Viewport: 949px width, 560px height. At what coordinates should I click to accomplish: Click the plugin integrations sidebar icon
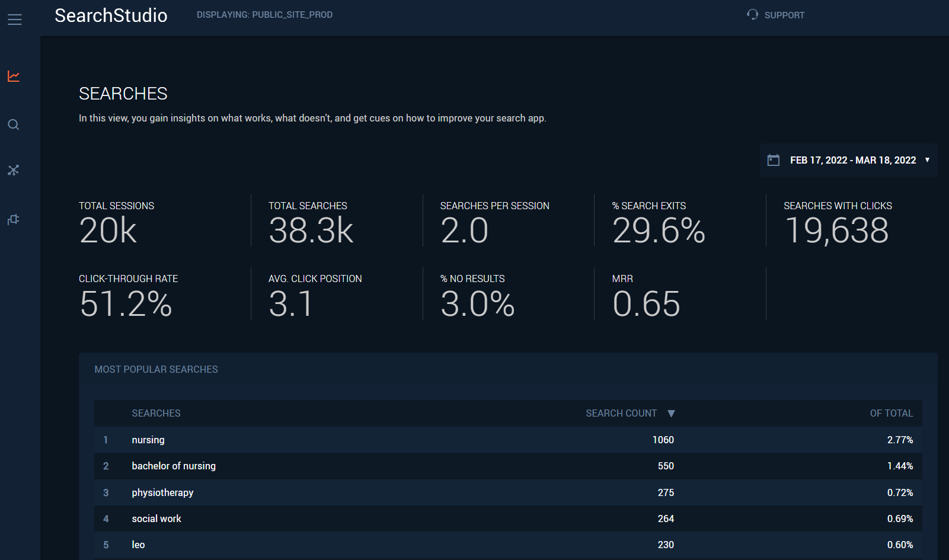pyautogui.click(x=14, y=220)
